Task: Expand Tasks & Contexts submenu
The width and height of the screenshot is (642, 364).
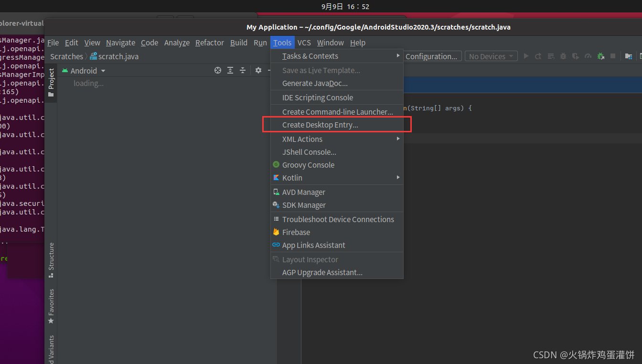Action: coord(337,56)
